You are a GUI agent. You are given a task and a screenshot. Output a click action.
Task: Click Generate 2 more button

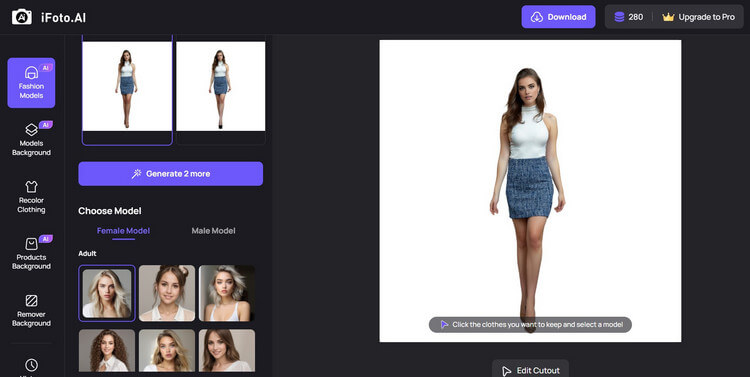171,174
